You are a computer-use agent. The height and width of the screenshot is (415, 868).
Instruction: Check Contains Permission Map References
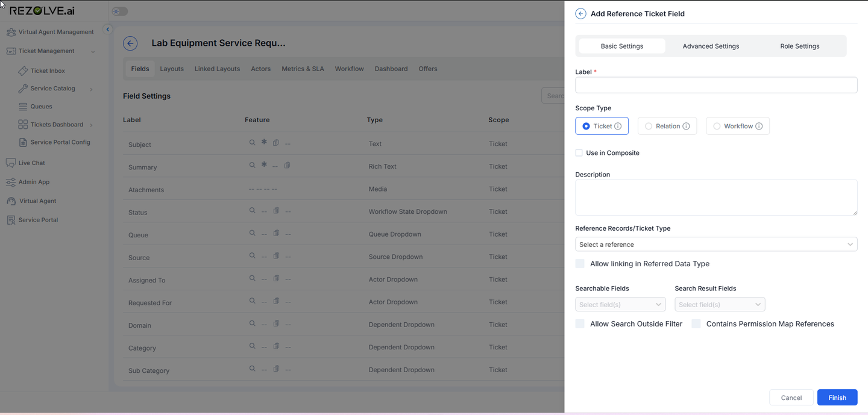click(x=696, y=324)
